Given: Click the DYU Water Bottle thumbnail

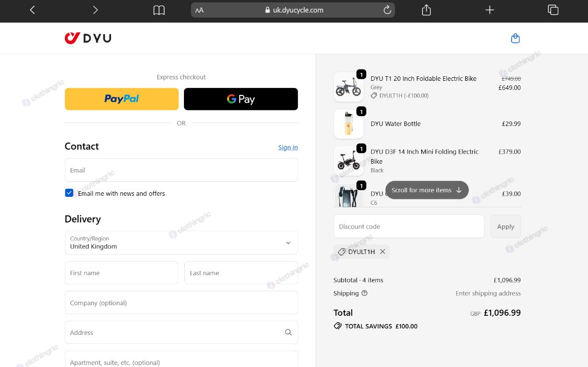Looking at the screenshot, I should [x=348, y=124].
